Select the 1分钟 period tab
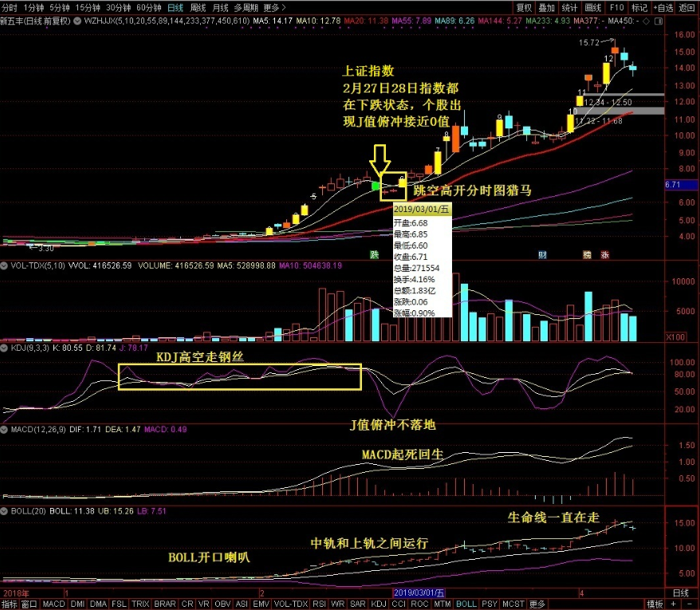Viewport: 700px width, 610px height. (x=34, y=8)
